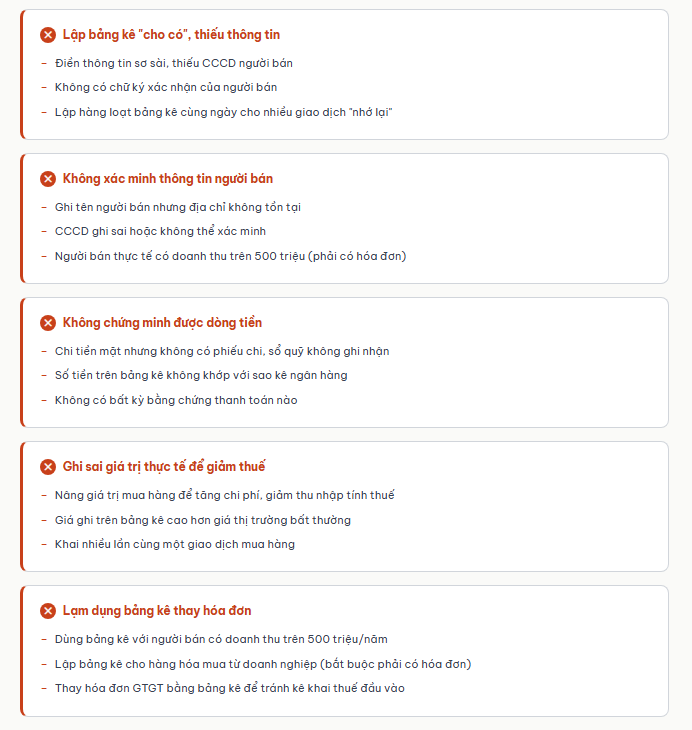The height and width of the screenshot is (730, 692).
Task: Click the red X icon beside "Lập bảng kê cho có"
Action: (x=48, y=35)
